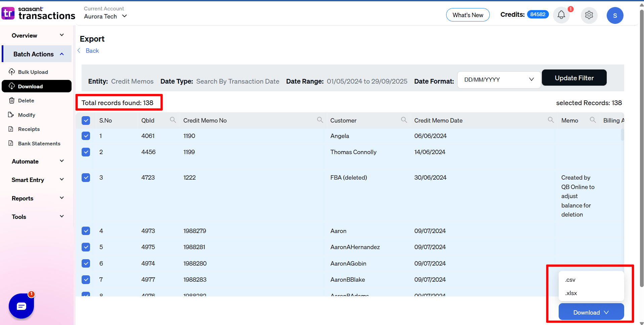Expand the Reports section
The height and width of the screenshot is (325, 644).
37,198
